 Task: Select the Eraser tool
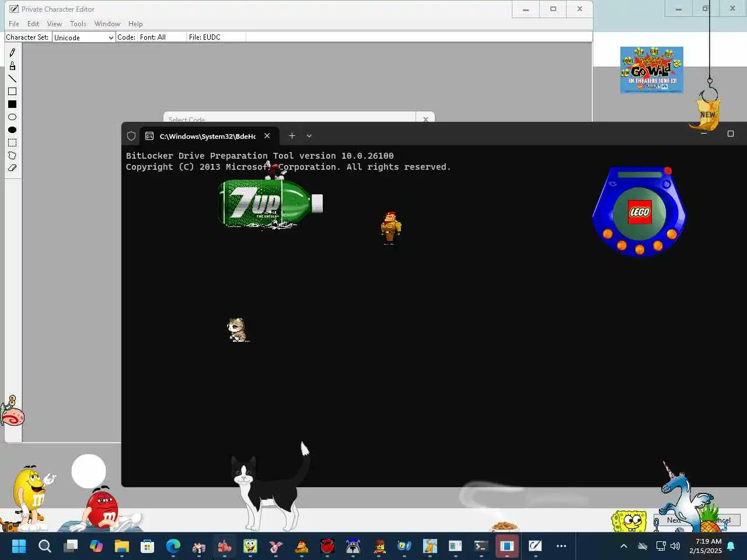(12, 168)
